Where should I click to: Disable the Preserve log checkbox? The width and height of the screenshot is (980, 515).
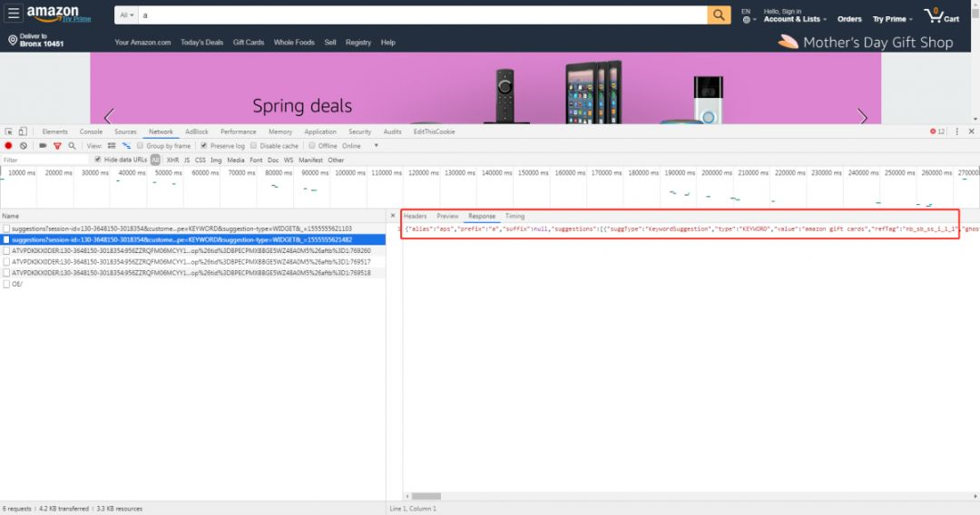[204, 145]
